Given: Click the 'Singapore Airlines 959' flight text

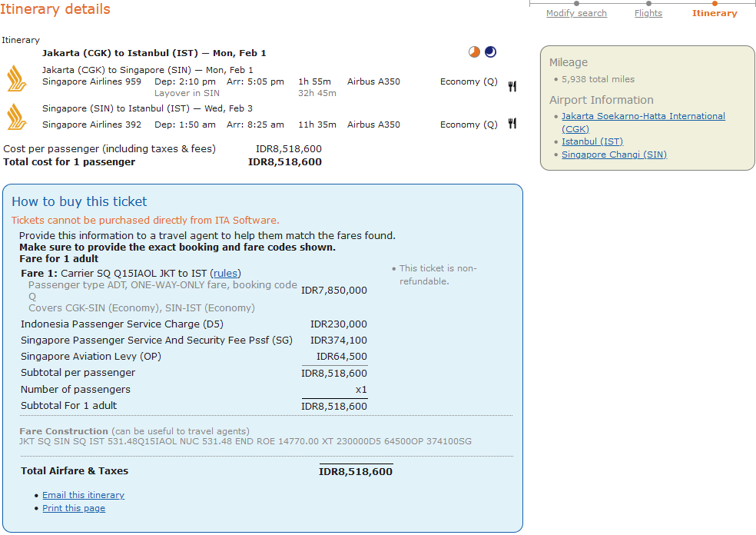Looking at the screenshot, I should (91, 81).
